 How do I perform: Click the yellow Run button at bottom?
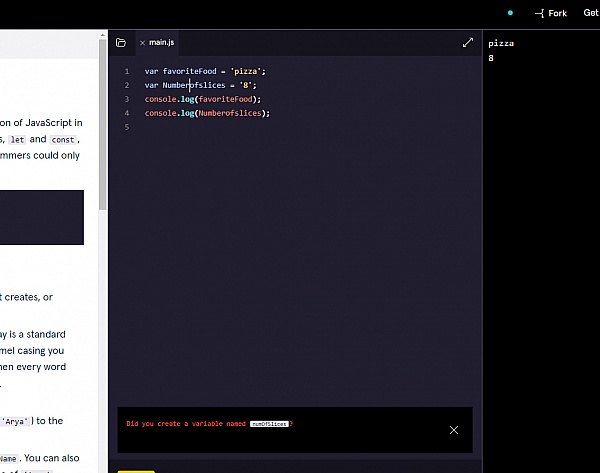pos(136,471)
